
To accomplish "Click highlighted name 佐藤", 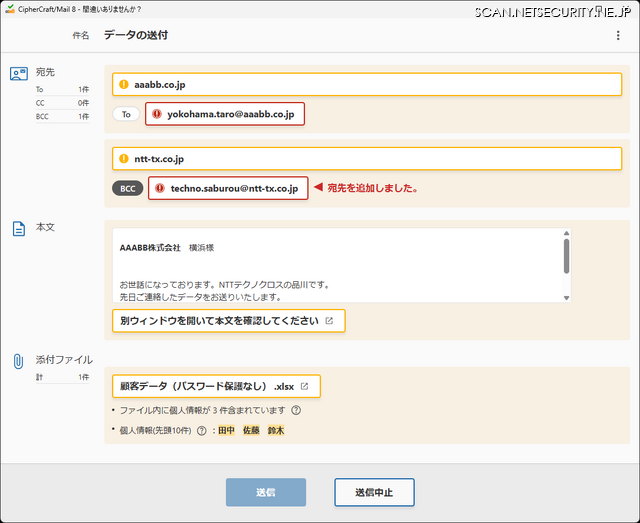I will point(251,430).
